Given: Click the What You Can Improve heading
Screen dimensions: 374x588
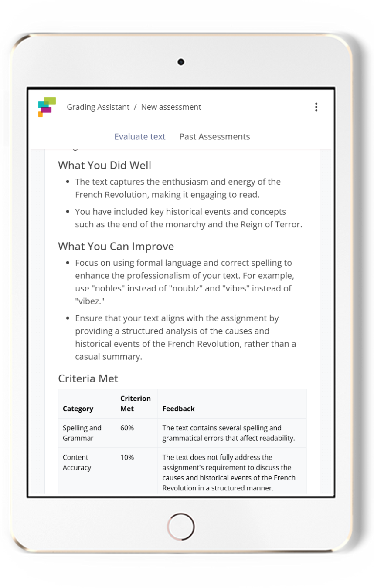Looking at the screenshot, I should point(116,246).
